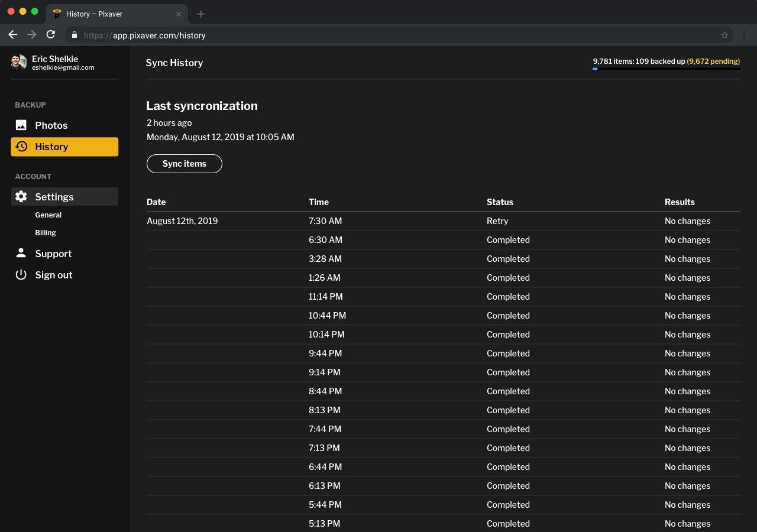Click the Results column header

pyautogui.click(x=680, y=202)
